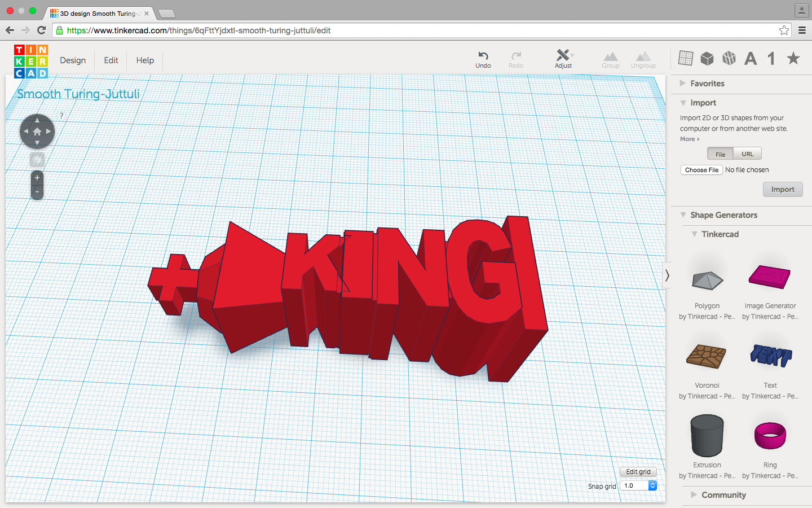Orbit view left with the left arrow
The height and width of the screenshot is (508, 812).
tap(26, 132)
